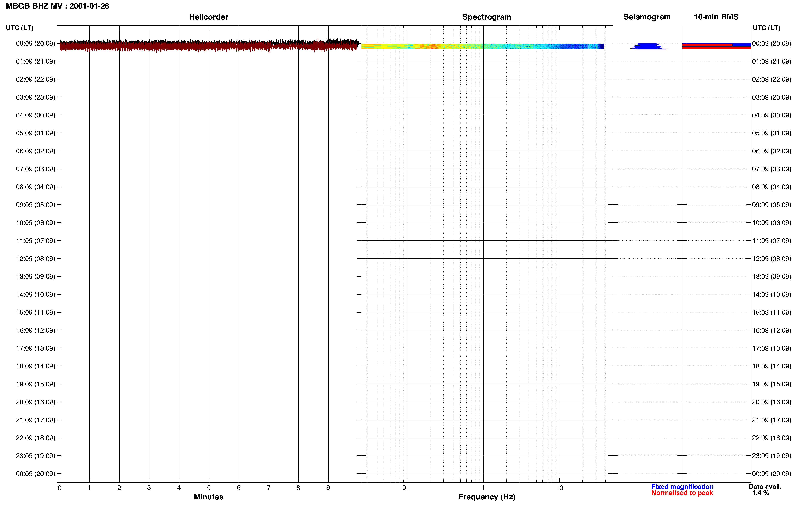The height and width of the screenshot is (508, 812).
Task: Click '03:09 (23:09)' on the helicorder time axis
Action: [x=36, y=97]
